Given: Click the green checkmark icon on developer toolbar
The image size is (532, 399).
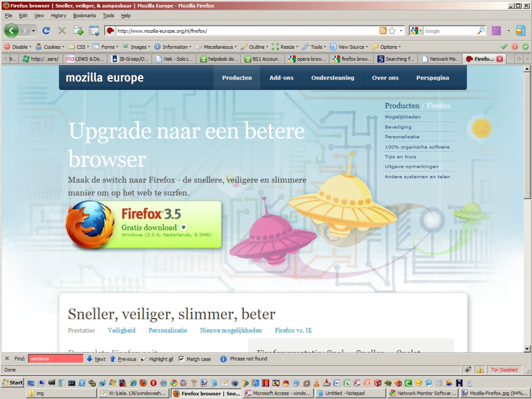Looking at the screenshot, I should click(504, 47).
